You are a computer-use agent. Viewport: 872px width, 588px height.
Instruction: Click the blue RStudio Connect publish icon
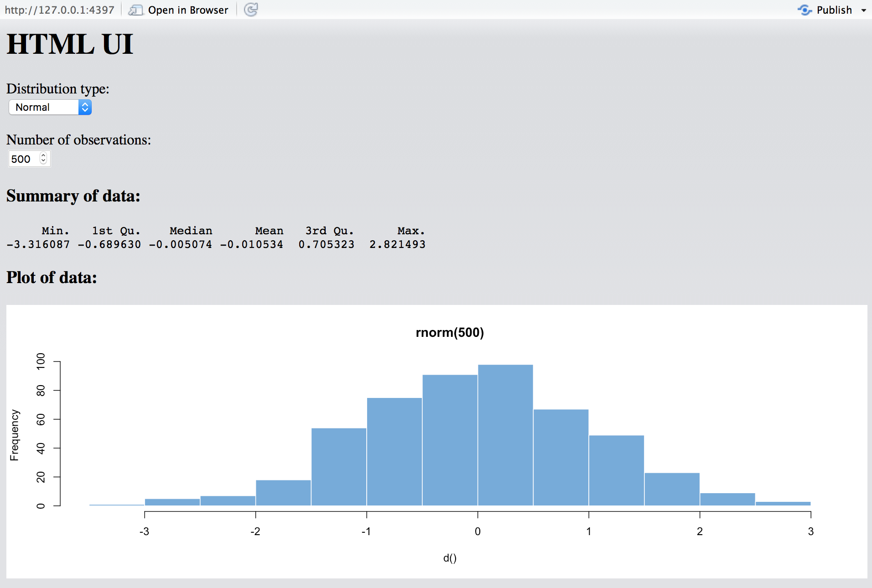[x=805, y=10]
